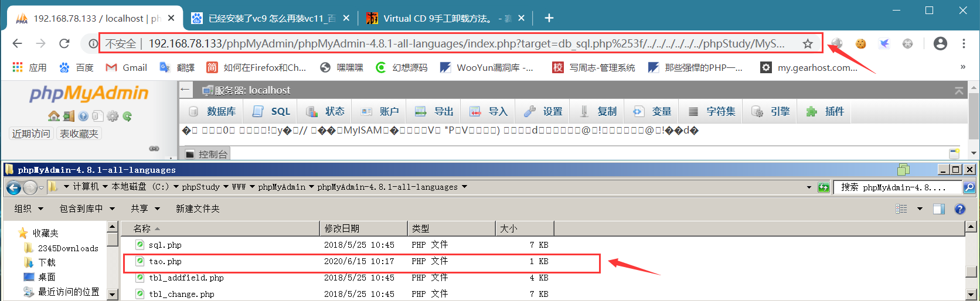980x301 pixels.
Task: Open Gmail bookmark
Action: [127, 67]
